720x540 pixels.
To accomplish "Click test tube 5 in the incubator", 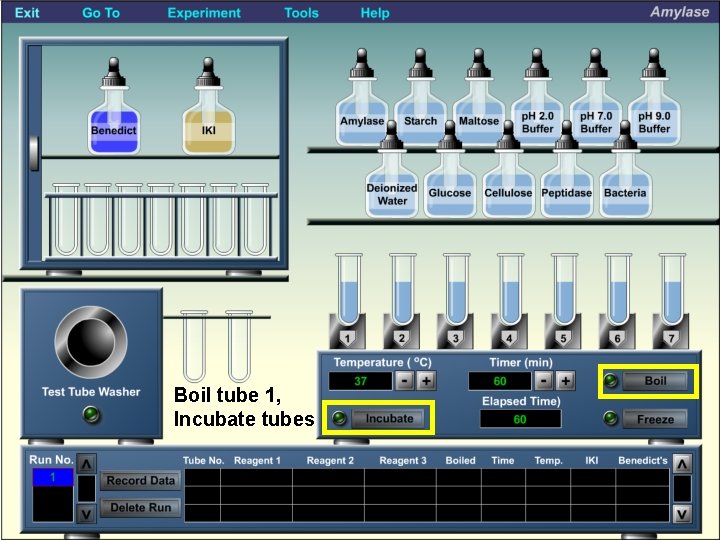I will click(564, 290).
